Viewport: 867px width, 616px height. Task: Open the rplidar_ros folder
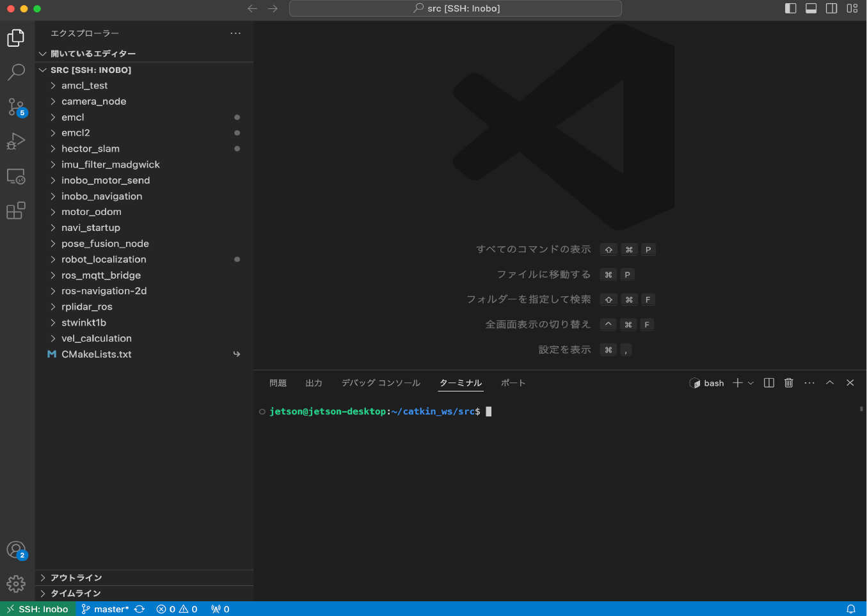point(145,306)
